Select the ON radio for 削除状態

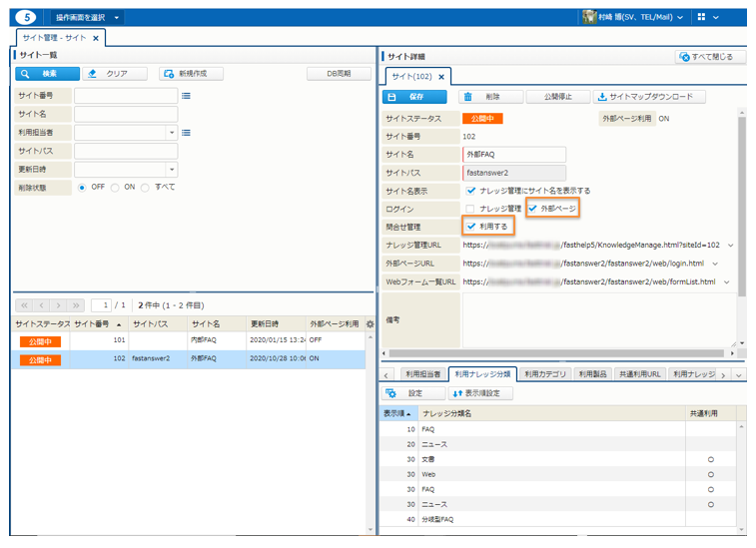(x=115, y=187)
